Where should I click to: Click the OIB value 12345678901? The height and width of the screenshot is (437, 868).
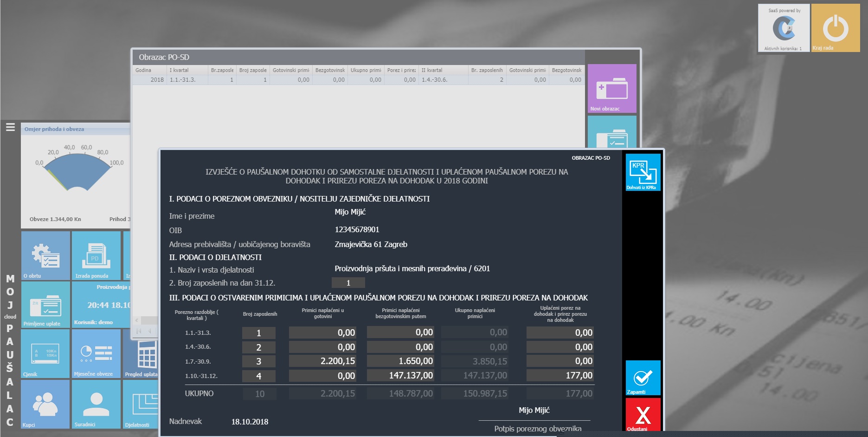coord(357,229)
